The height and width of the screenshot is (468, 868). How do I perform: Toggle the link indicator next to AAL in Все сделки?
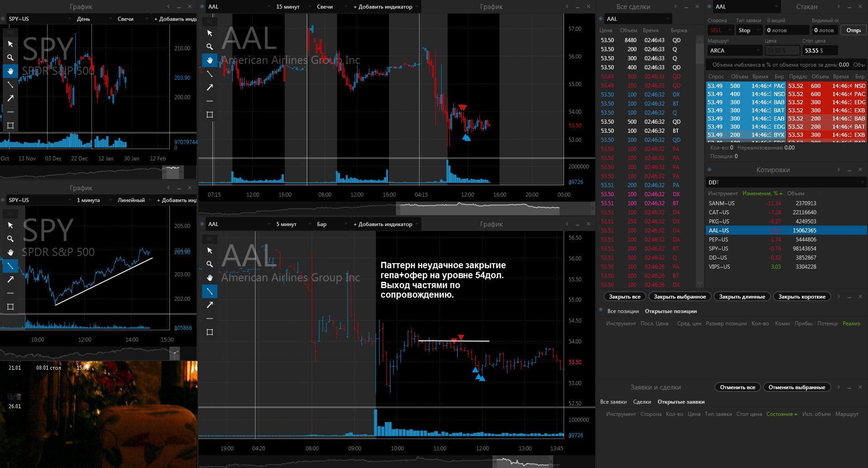click(x=601, y=19)
